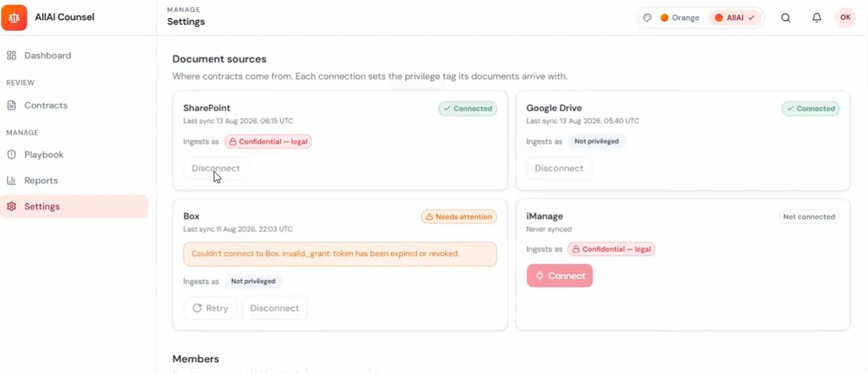The image size is (868, 373).
Task: Go to Dashboard in the sidebar
Action: point(74,55)
